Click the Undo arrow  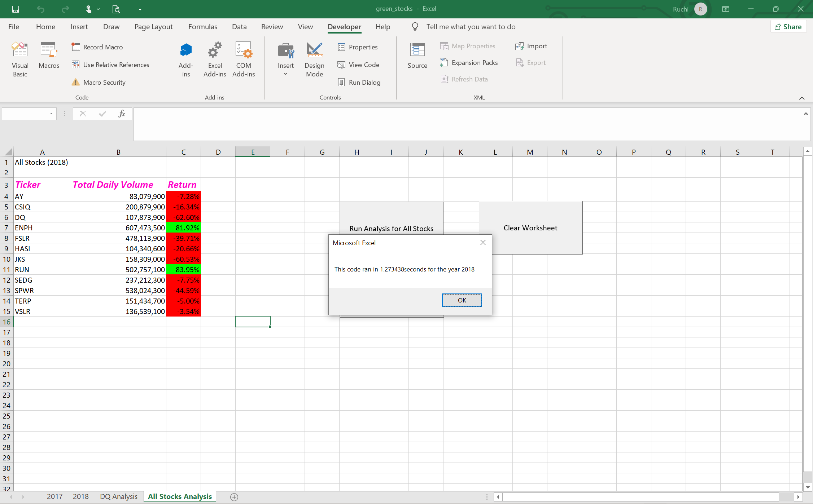[x=40, y=9]
